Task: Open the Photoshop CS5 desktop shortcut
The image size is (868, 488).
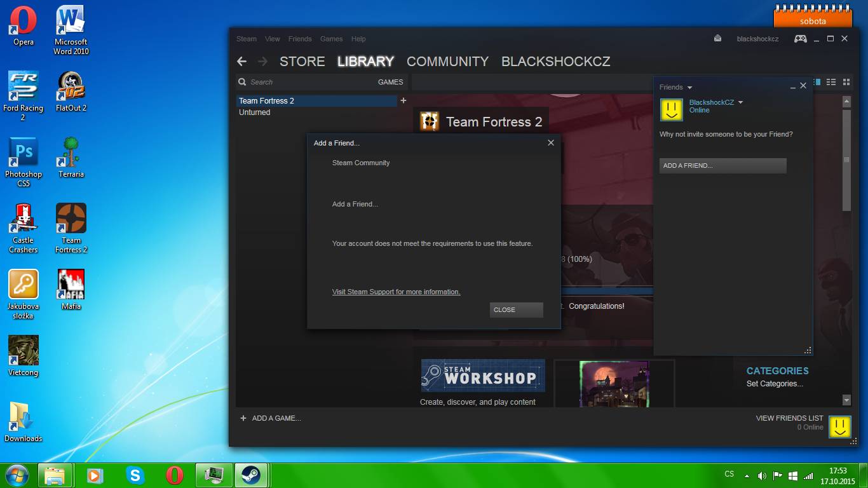Action: pos(24,163)
